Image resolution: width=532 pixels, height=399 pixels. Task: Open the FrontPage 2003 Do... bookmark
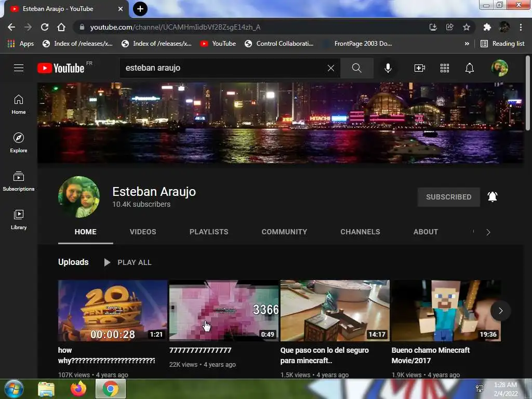[x=359, y=44]
